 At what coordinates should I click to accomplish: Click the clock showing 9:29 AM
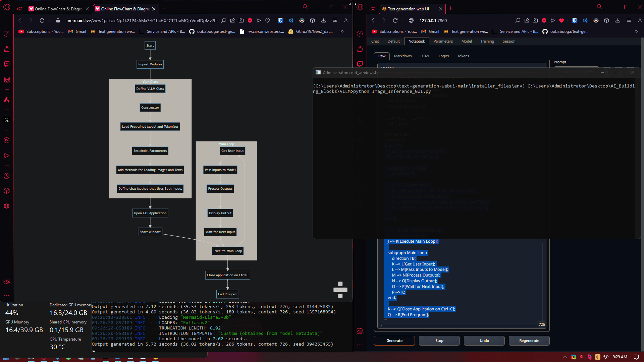tap(620, 357)
